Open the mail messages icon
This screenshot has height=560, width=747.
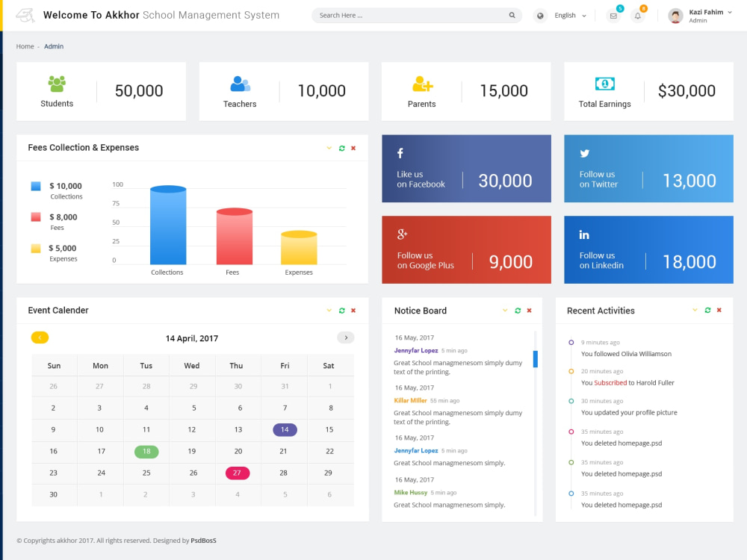613,16
